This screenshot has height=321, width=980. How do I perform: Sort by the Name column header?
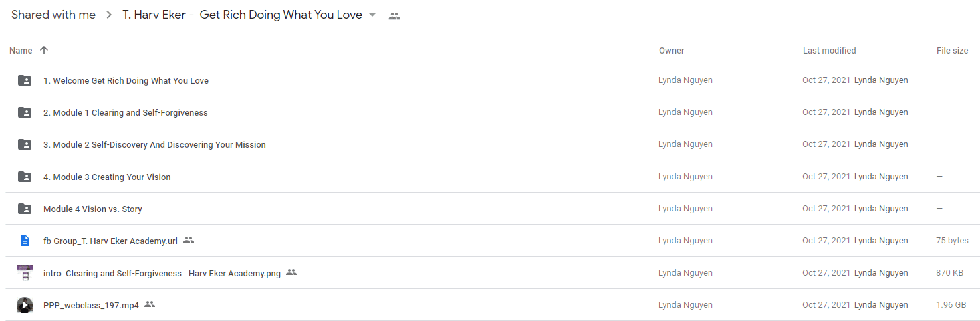tap(21, 50)
